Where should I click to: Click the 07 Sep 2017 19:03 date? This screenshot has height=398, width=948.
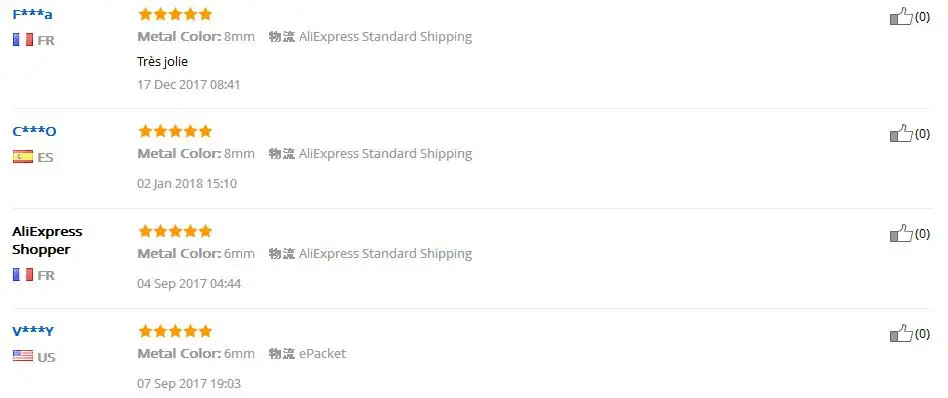tap(189, 383)
